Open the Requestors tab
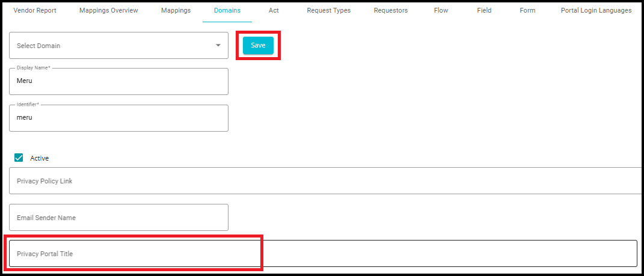This screenshot has width=644, height=276. point(390,11)
